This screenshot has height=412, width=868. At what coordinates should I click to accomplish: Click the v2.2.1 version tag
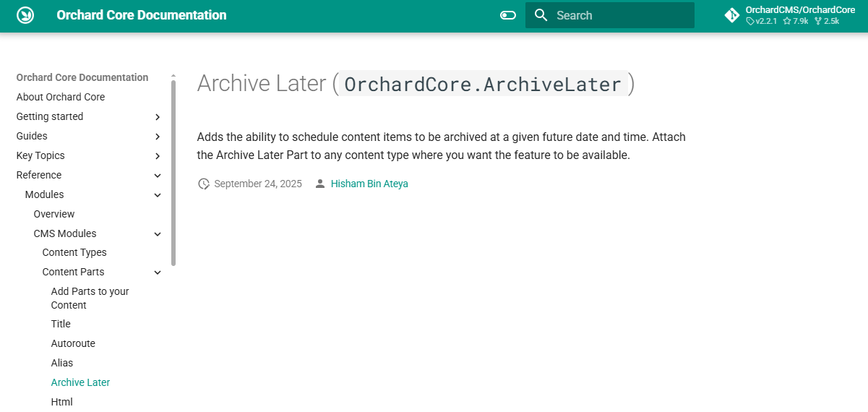762,22
